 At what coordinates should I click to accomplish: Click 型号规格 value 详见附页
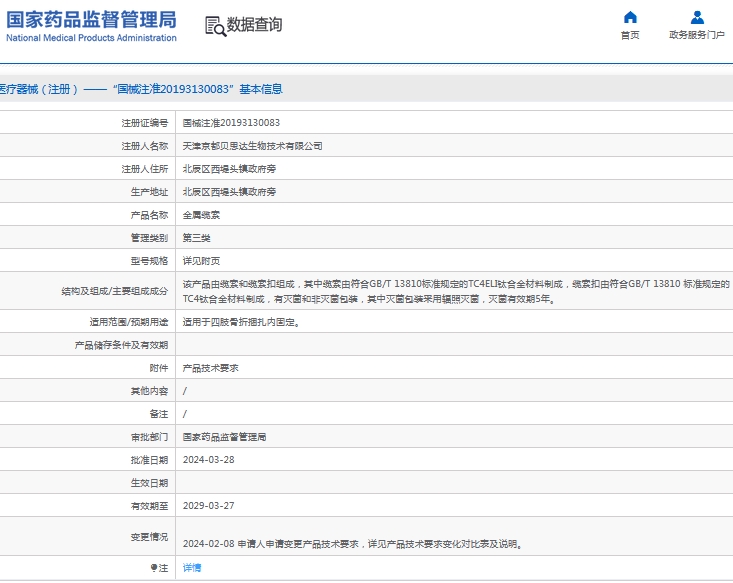coord(201,261)
